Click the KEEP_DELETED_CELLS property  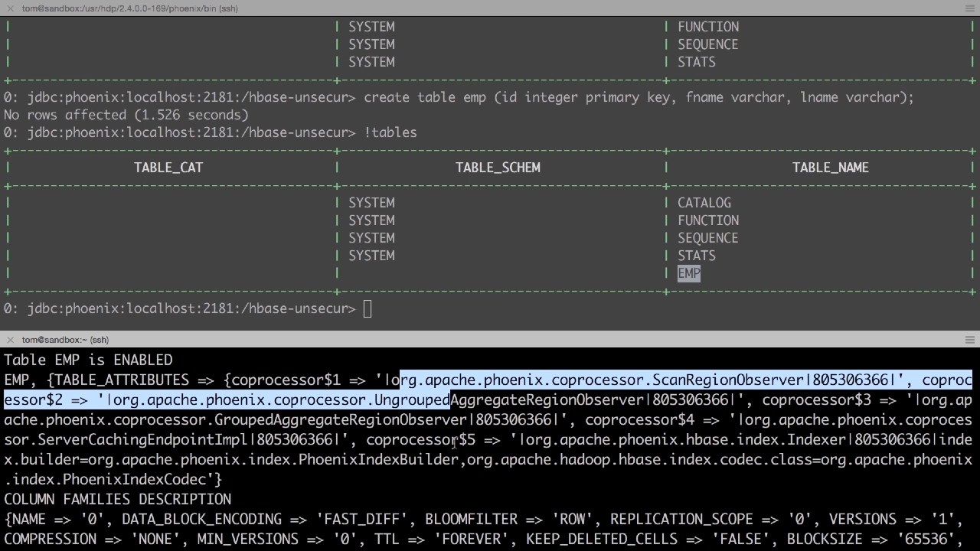pos(602,539)
